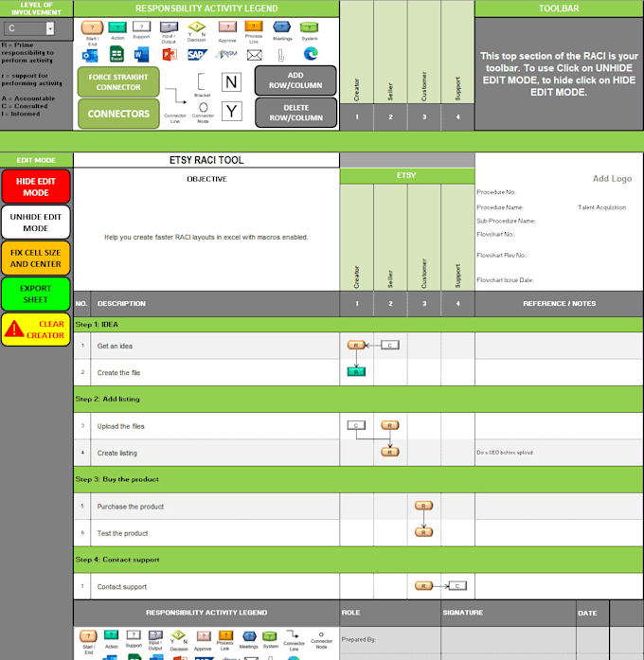Open the Level of Involvement dropdown
This screenshot has height=660, width=644.
click(50, 28)
